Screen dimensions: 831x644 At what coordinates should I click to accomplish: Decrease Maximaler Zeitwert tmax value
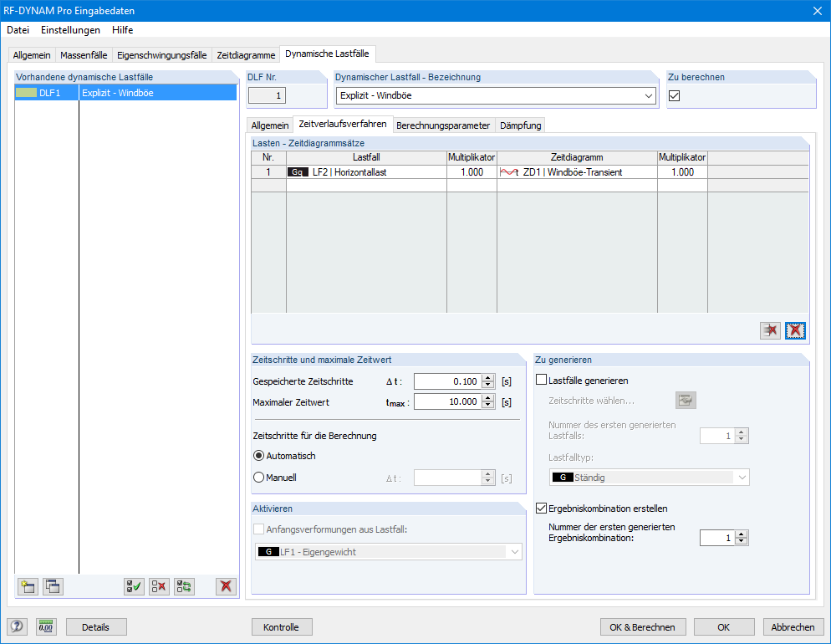point(488,406)
